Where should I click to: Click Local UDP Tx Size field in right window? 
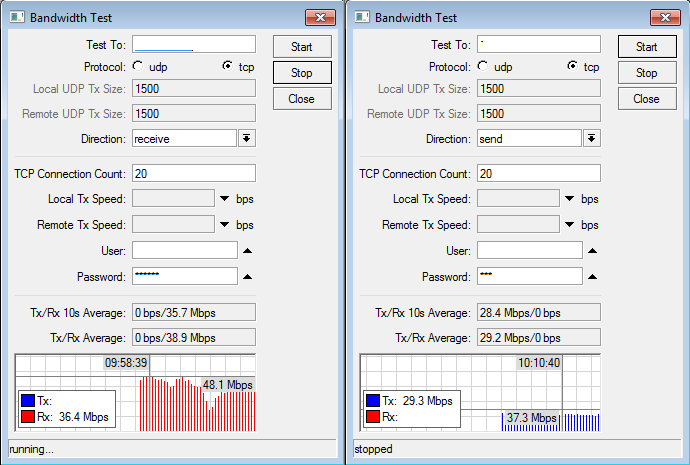tap(539, 88)
